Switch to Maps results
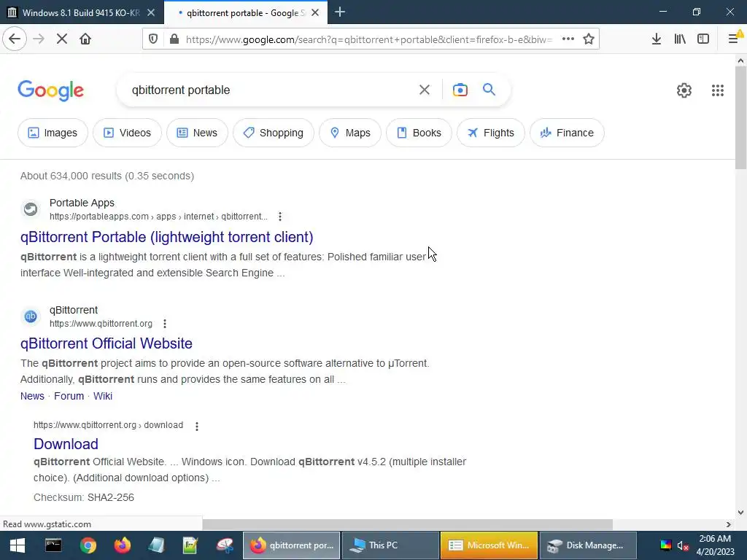Image resolution: width=747 pixels, height=560 pixels. pyautogui.click(x=350, y=133)
